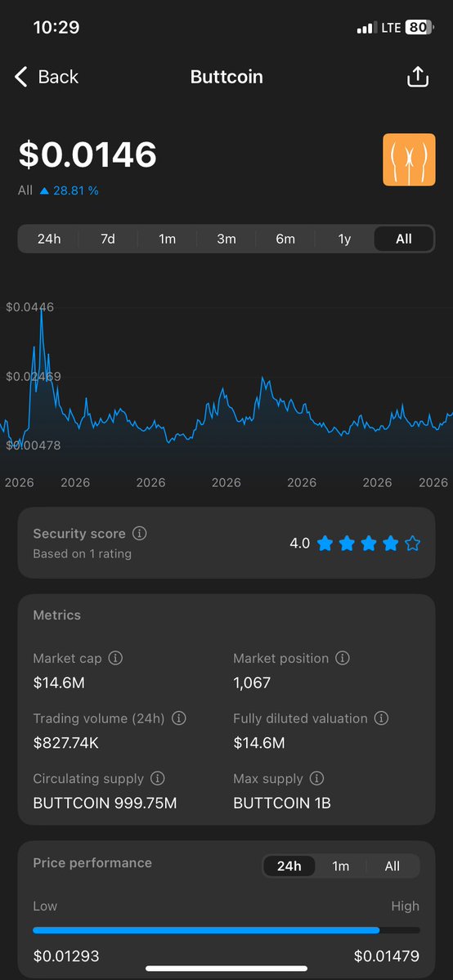The width and height of the screenshot is (453, 980).
Task: Tap the LTE network label
Action: click(390, 28)
